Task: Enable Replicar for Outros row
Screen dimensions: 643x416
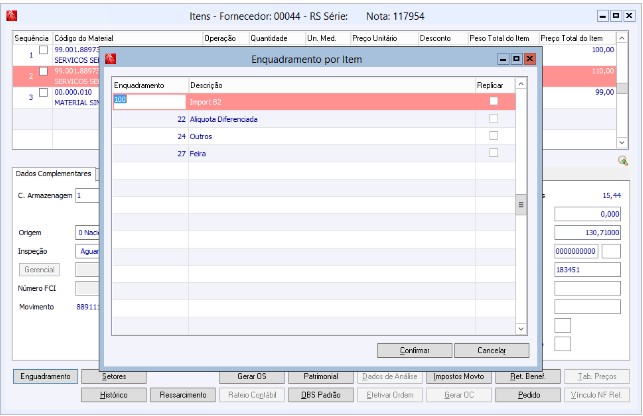Action: (x=494, y=136)
